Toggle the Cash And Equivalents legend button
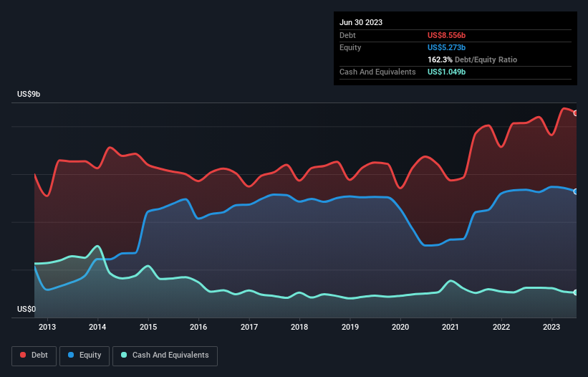This screenshot has width=588, height=377. point(165,355)
